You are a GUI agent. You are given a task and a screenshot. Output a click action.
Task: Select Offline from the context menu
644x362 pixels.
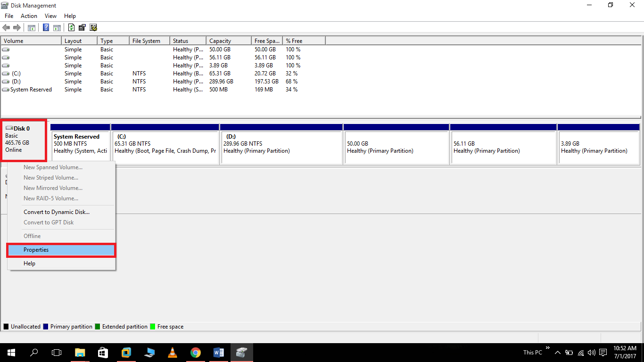pyautogui.click(x=32, y=236)
